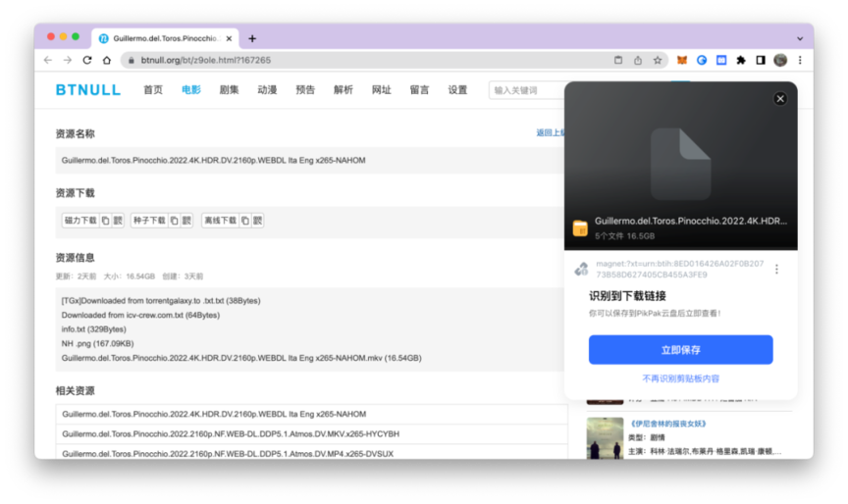The image size is (848, 504).
Task: Open the Chrome three-dot menu
Action: [x=800, y=60]
